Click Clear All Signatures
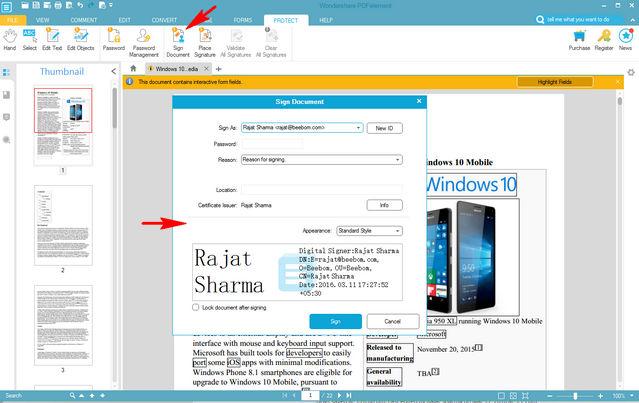The height and width of the screenshot is (403, 639). click(x=271, y=42)
